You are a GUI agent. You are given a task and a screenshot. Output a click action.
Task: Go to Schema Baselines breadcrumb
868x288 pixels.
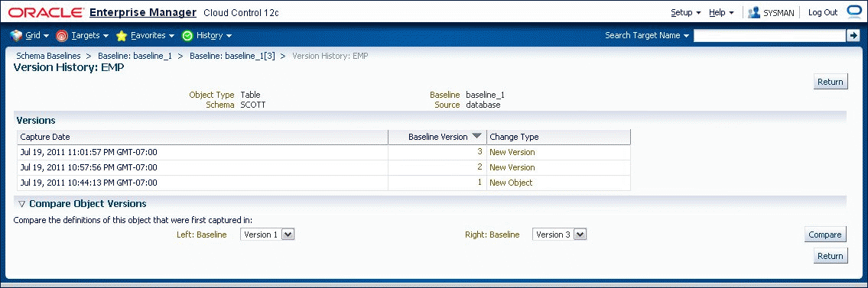tap(49, 56)
